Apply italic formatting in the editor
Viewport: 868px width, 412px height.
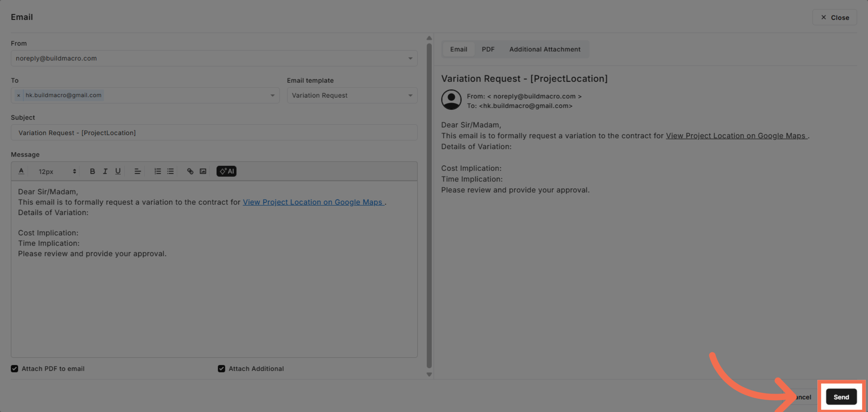[105, 171]
